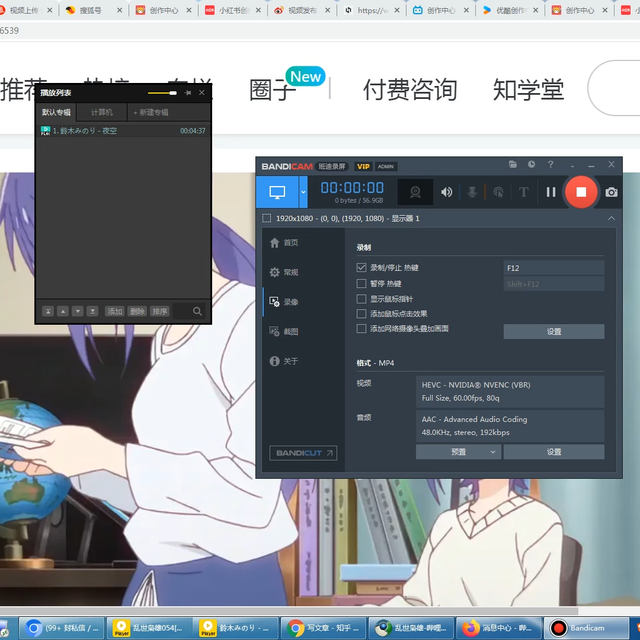
Task: Toggle the webcam overlay icon
Action: click(x=415, y=192)
